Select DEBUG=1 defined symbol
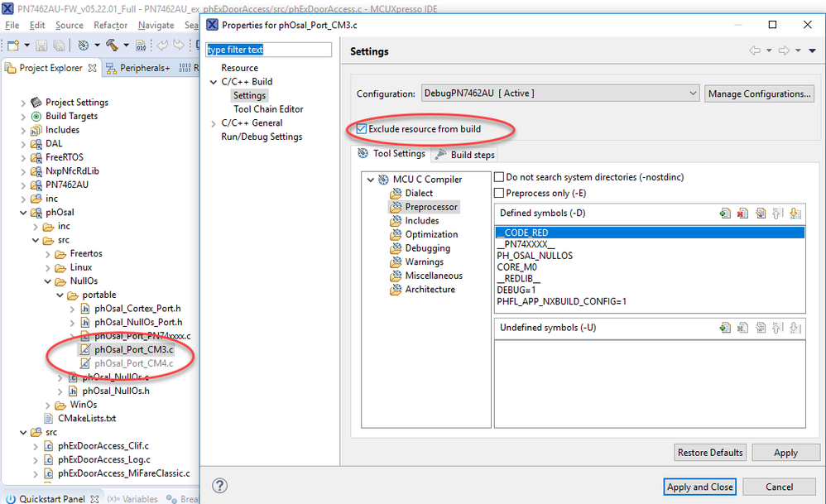This screenshot has height=504, width=826. pyautogui.click(x=516, y=290)
